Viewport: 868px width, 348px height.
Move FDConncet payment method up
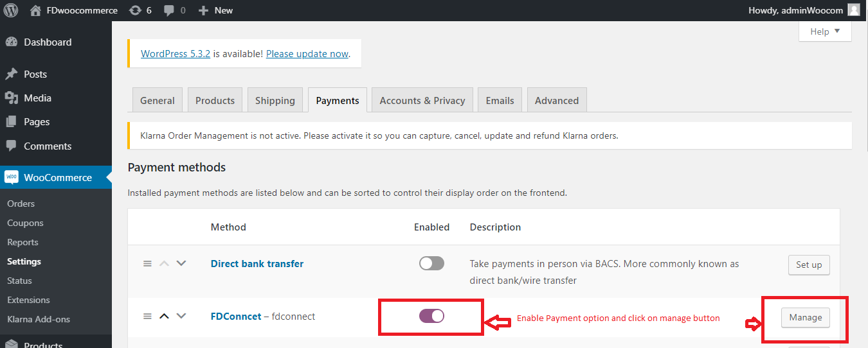click(x=164, y=316)
